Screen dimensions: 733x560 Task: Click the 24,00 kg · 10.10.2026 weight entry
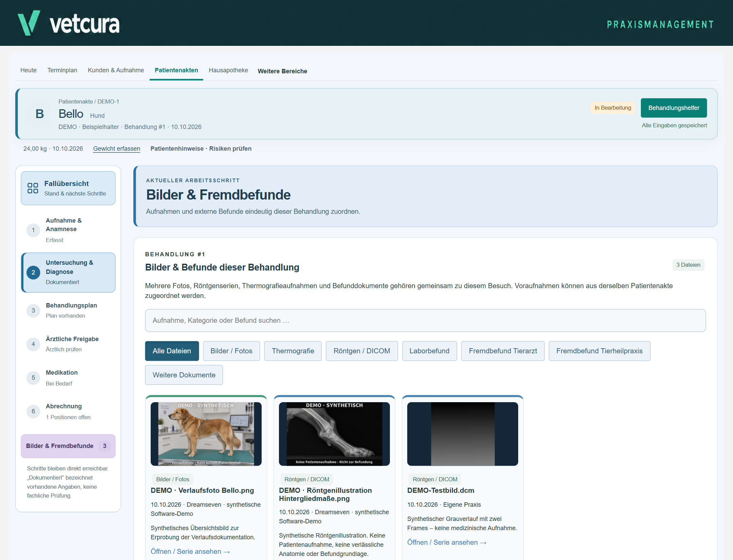pyautogui.click(x=53, y=149)
